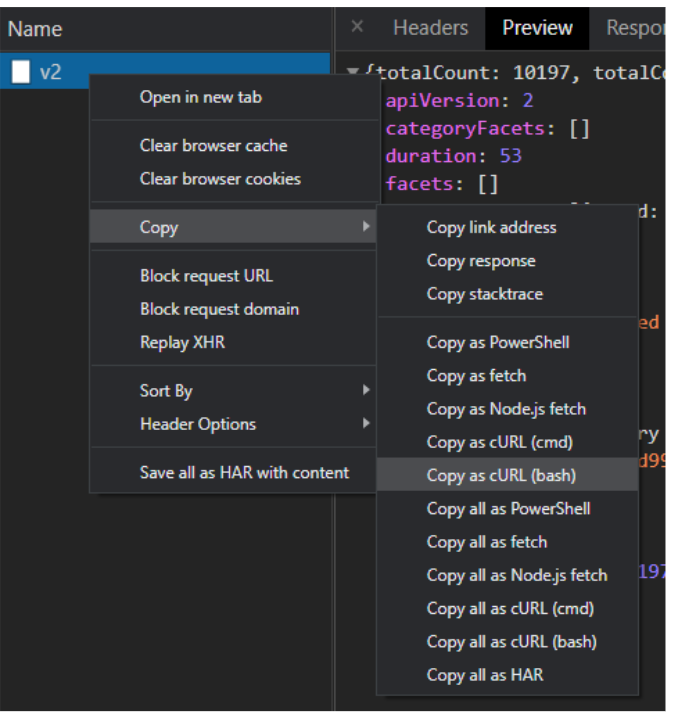The height and width of the screenshot is (715, 675).
Task: Select Copy link address
Action: tap(491, 227)
